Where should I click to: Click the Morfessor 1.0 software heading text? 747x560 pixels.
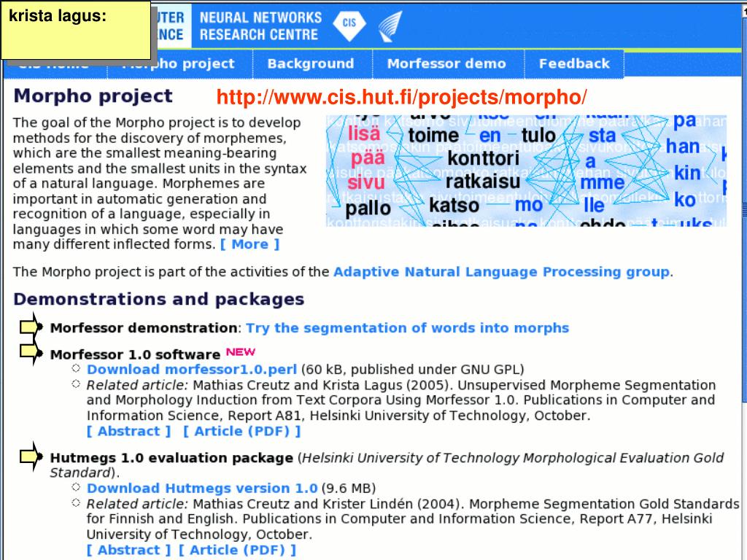pyautogui.click(x=135, y=355)
